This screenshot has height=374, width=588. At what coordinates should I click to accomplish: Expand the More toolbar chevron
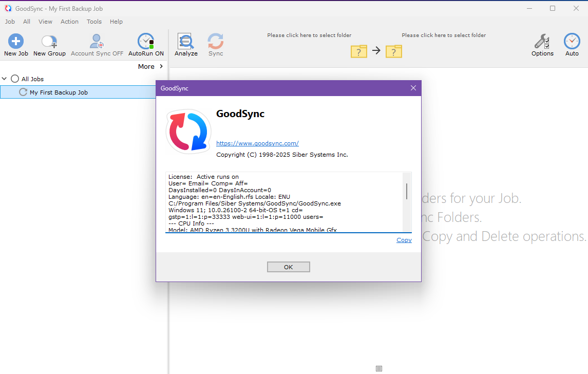[161, 66]
